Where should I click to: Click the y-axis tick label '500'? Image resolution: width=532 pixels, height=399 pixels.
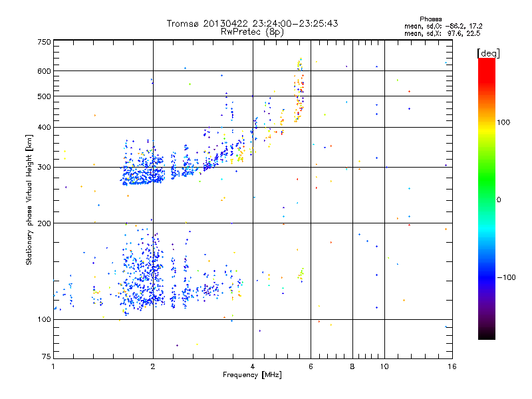44,96
